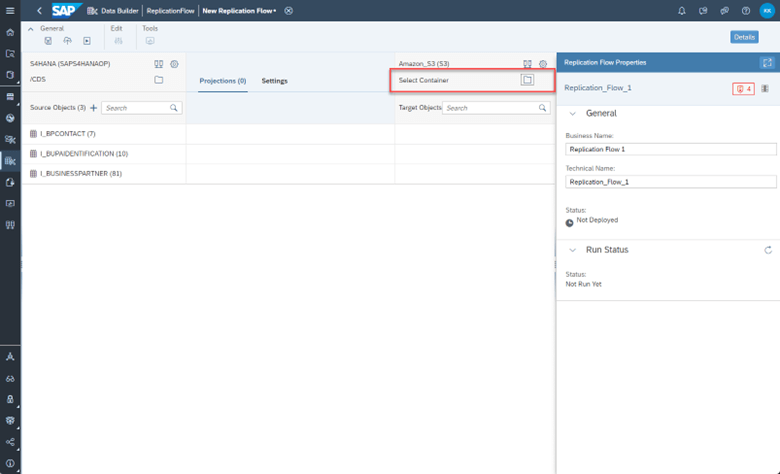Deploy the replication flow
The width and height of the screenshot is (780, 474).
(x=67, y=41)
